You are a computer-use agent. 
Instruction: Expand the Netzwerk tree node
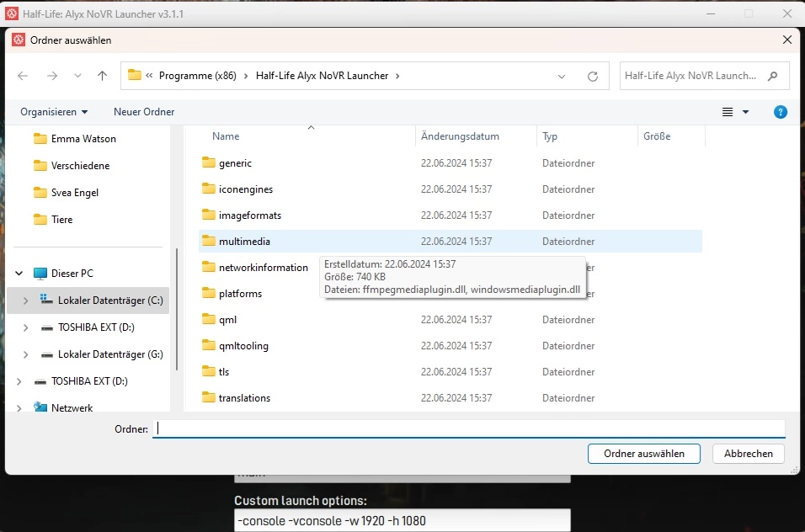[x=19, y=408]
